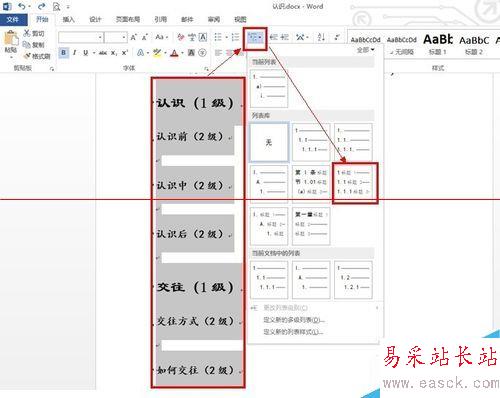
Task: Switch to the Page Layout tab
Action: coord(128,20)
